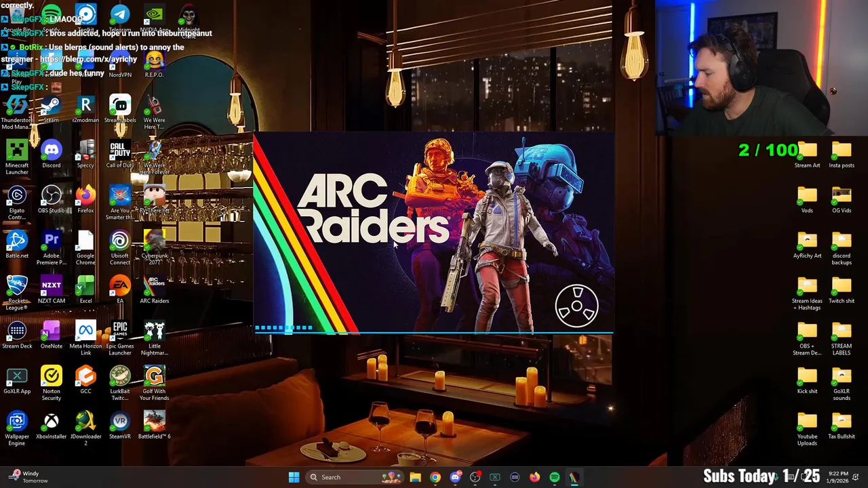
Task: Open the Firefox desktop shortcut
Action: (x=85, y=199)
